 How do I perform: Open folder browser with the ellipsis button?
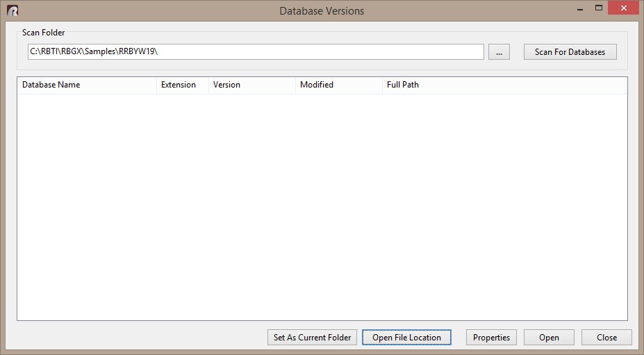tap(499, 52)
